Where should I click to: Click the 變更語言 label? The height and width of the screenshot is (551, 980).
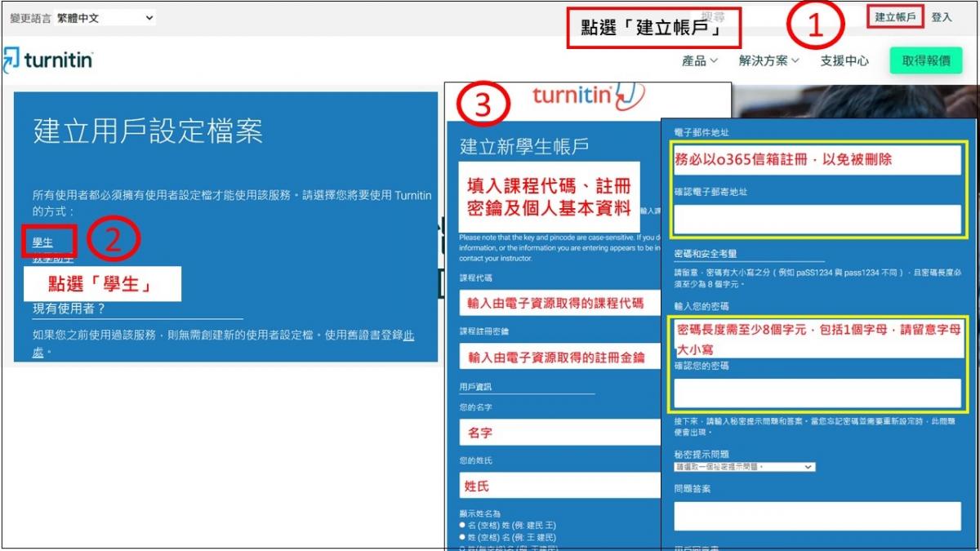pyautogui.click(x=30, y=17)
